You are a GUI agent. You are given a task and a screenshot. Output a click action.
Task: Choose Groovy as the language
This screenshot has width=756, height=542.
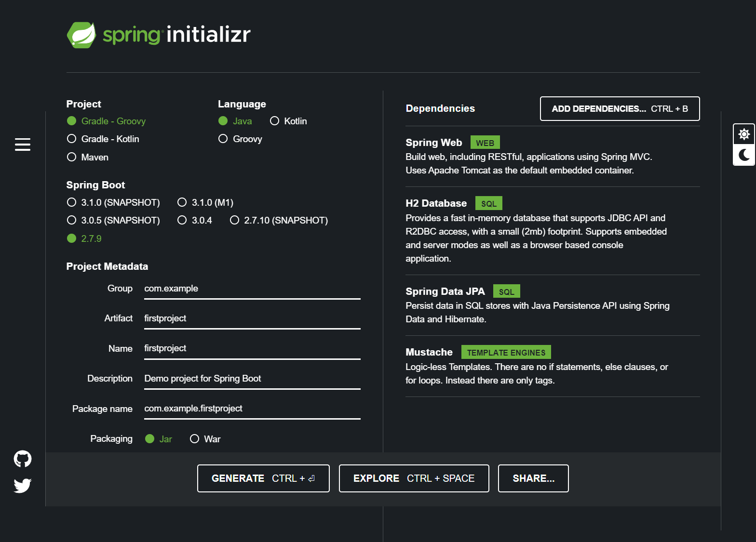(240, 139)
